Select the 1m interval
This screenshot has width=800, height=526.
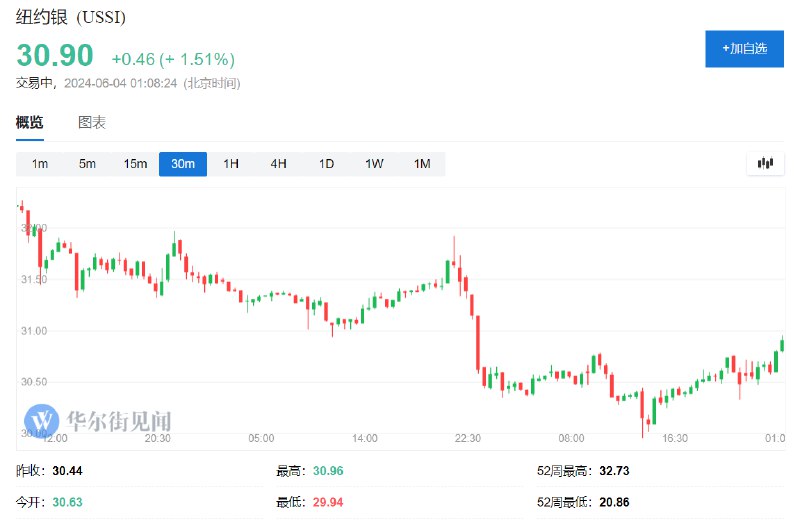(40, 164)
